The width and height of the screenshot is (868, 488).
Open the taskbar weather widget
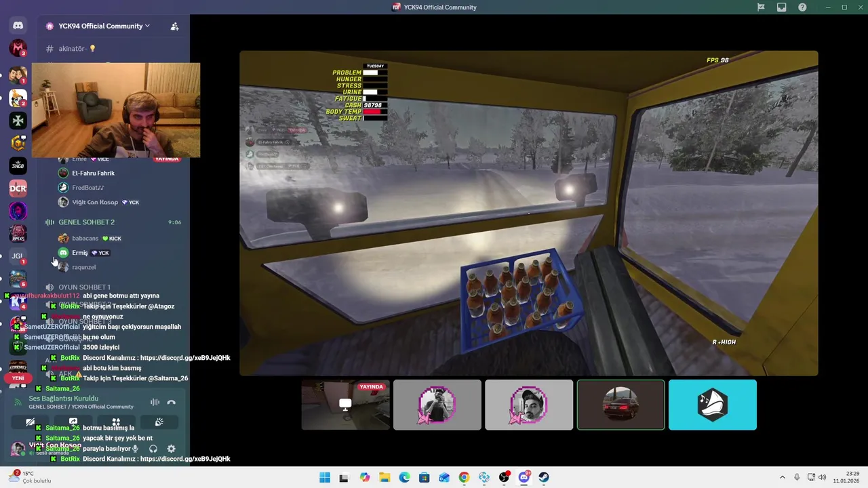click(31, 477)
